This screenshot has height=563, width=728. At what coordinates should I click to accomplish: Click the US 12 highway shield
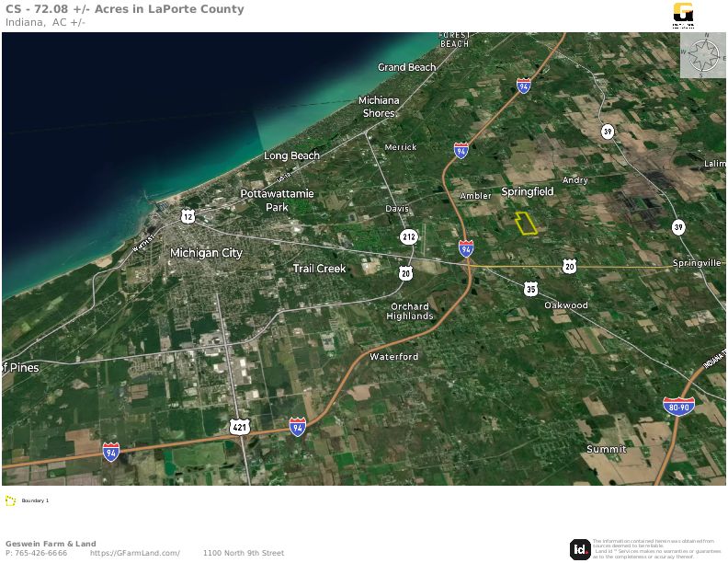point(188,216)
